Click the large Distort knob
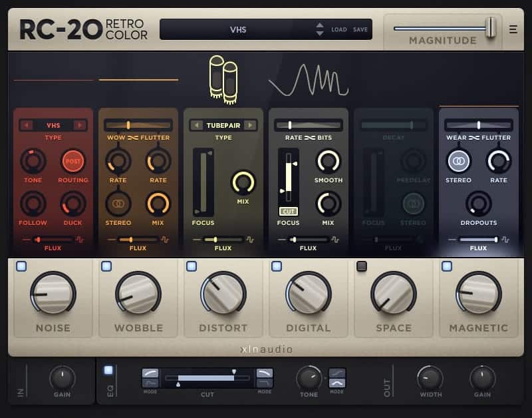 [x=223, y=294]
